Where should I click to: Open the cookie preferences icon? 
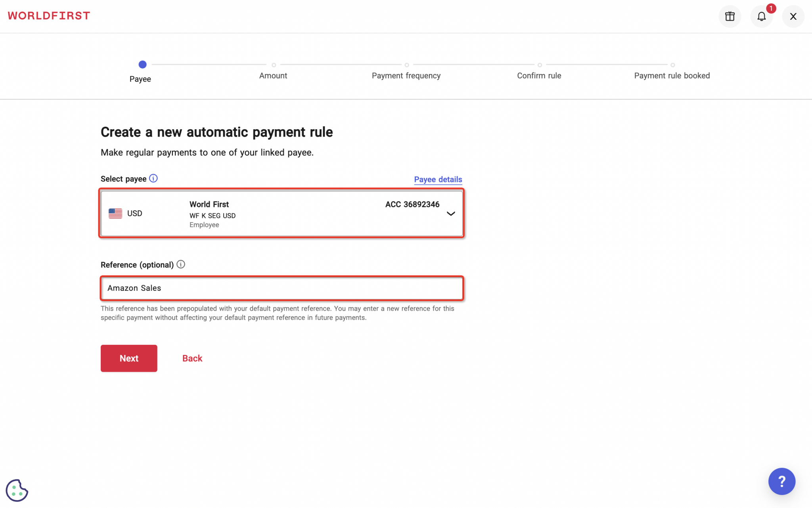point(17,491)
